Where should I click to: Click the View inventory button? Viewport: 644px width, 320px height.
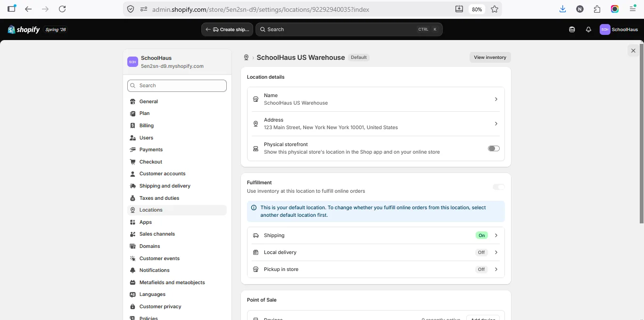[490, 57]
